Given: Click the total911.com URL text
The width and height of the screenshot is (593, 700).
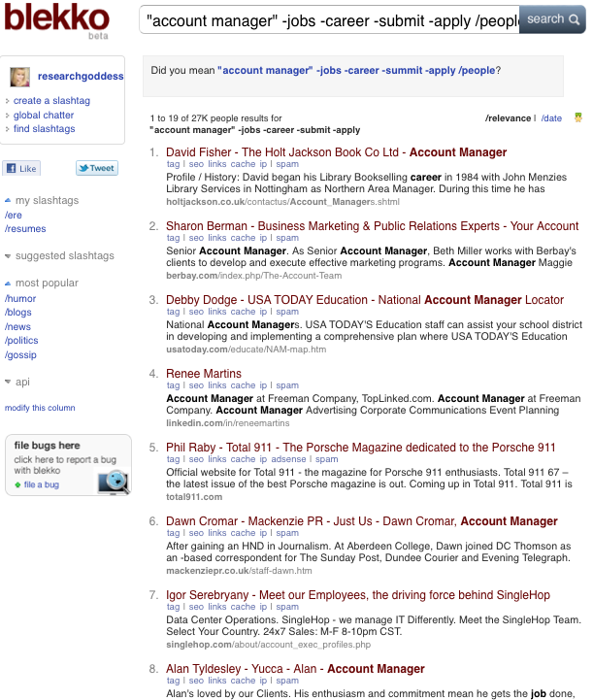Looking at the screenshot, I should coord(194,497).
